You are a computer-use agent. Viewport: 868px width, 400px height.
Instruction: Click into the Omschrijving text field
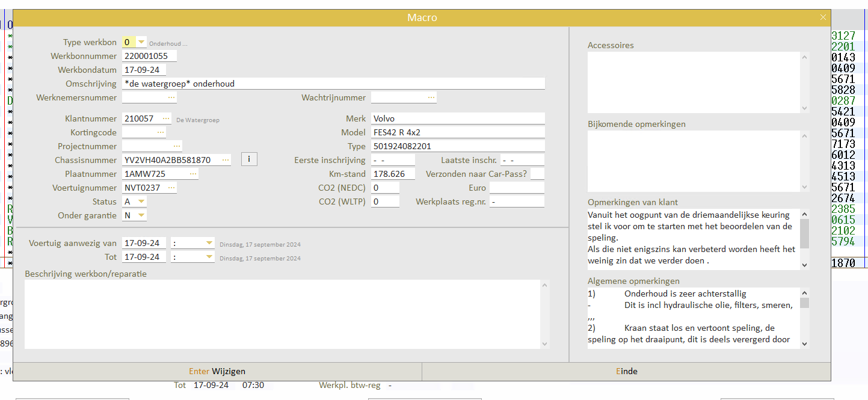coord(333,84)
